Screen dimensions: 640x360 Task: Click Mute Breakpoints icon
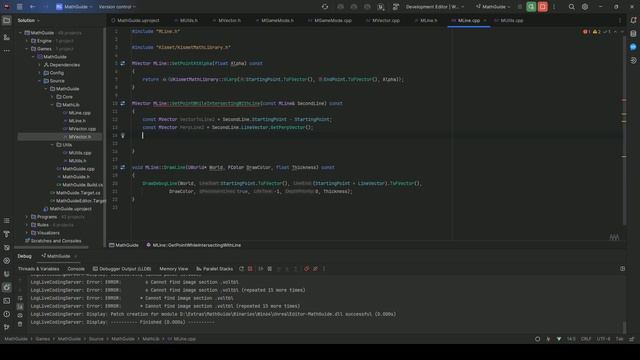tap(315, 269)
